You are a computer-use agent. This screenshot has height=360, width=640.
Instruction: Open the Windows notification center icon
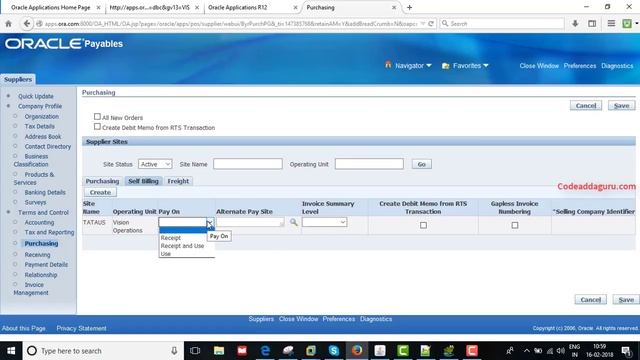[627, 351]
